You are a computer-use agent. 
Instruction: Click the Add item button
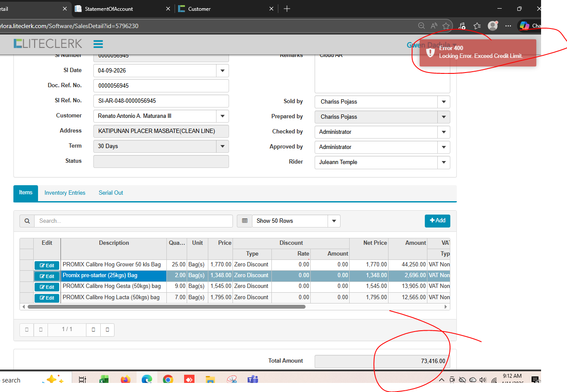point(437,221)
